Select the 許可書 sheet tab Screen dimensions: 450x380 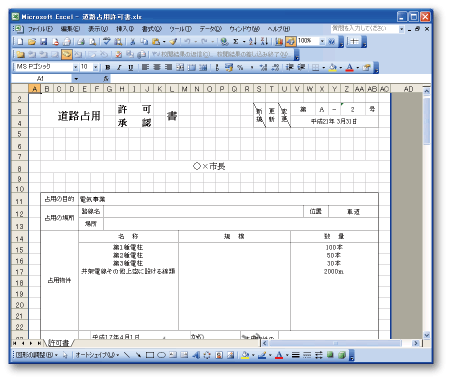tap(59, 343)
